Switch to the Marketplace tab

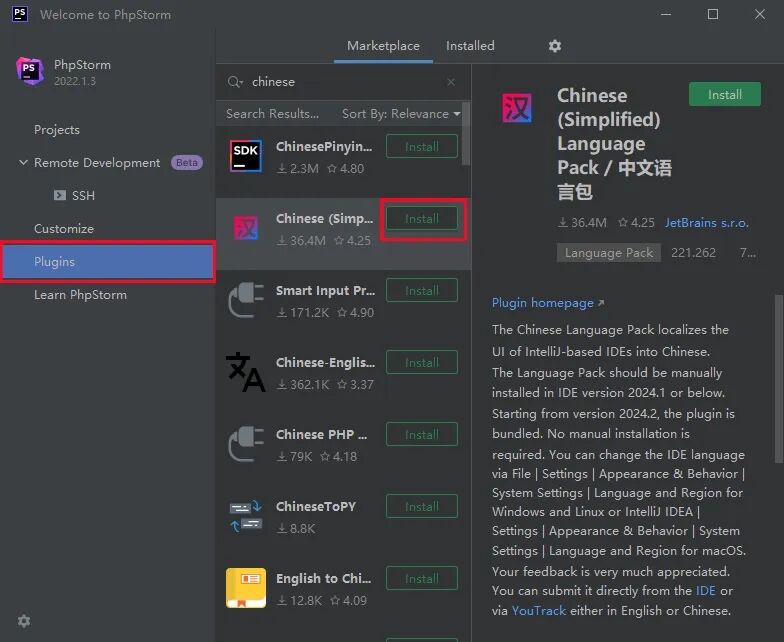coord(384,46)
